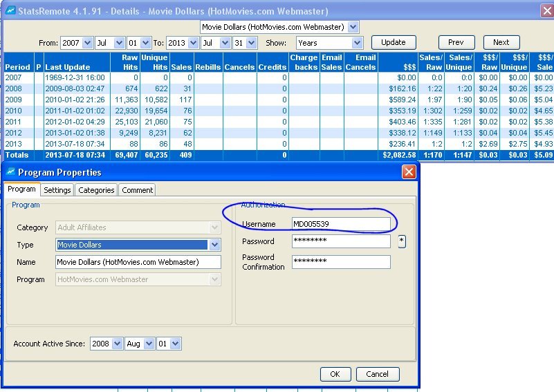
Task: Open Account Active Since year 2008 dropdown
Action: [x=117, y=344]
